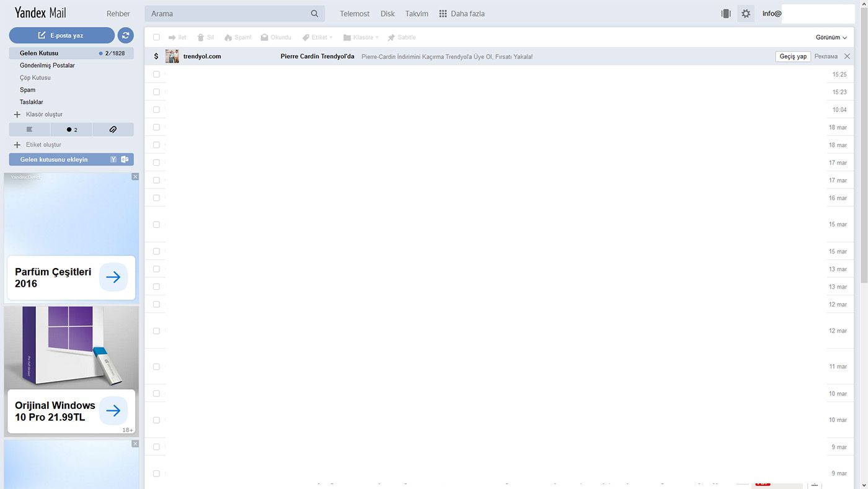868x489 pixels.
Task: Click the Yandex Y mailbox icon
Action: click(113, 159)
